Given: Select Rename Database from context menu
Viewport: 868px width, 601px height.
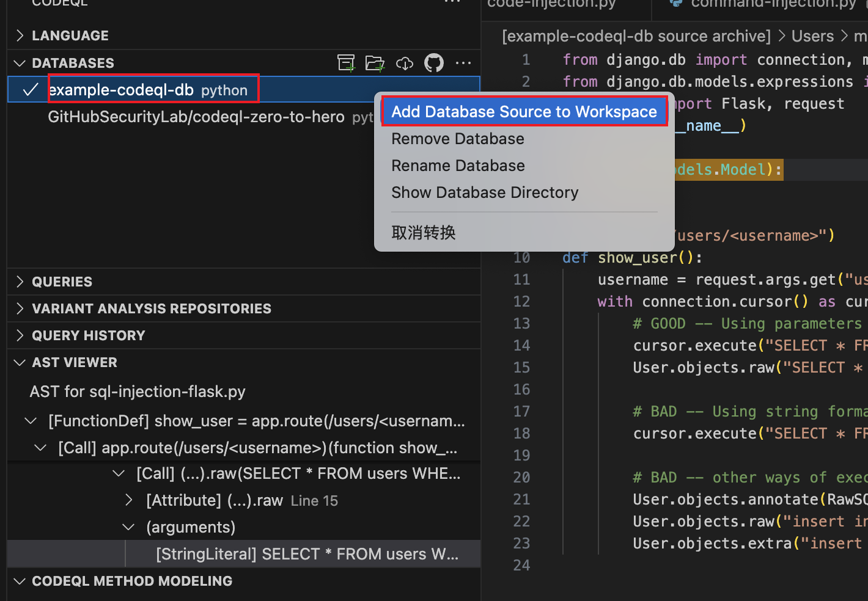Looking at the screenshot, I should (x=458, y=166).
